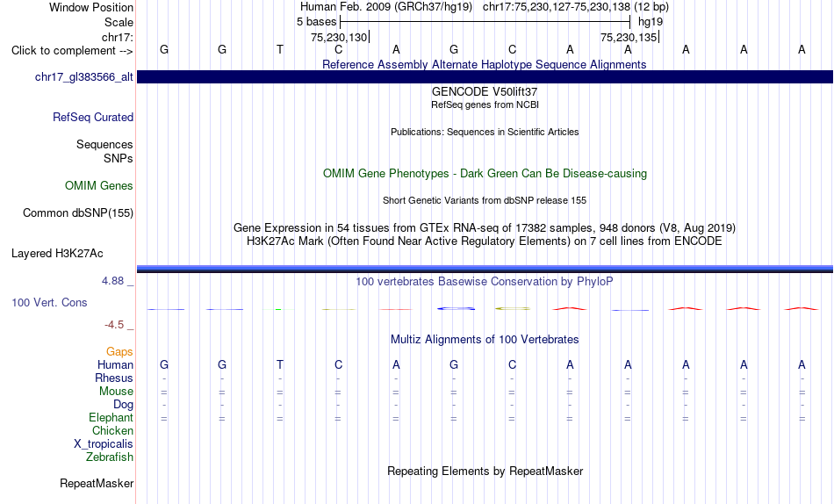
Task: Click the Dog species row label
Action: click(x=123, y=405)
